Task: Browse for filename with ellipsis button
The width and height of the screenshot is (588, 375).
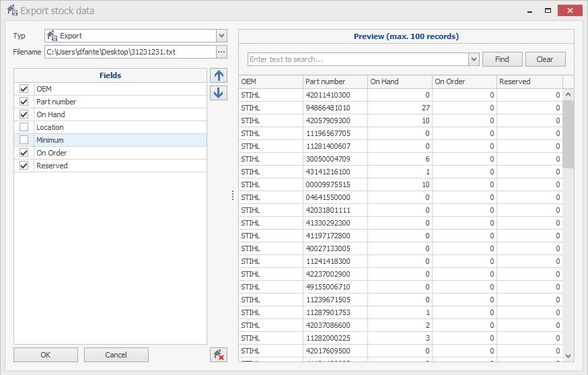Action: [221, 52]
